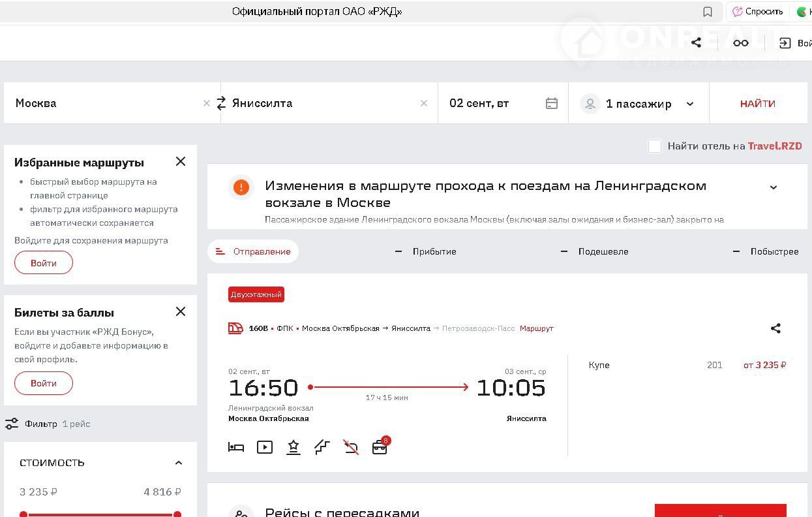Click the double-decker stairs icon

click(322, 447)
